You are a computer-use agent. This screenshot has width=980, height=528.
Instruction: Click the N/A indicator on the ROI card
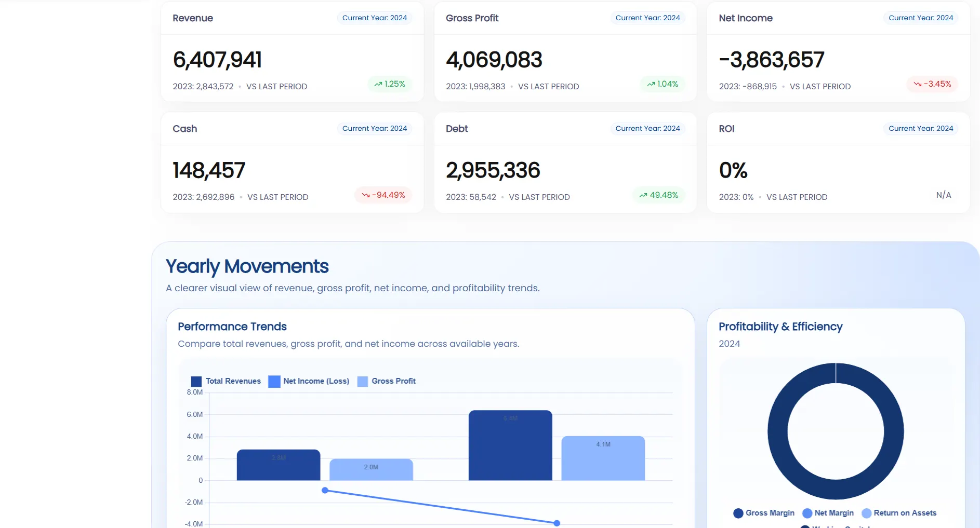point(944,195)
